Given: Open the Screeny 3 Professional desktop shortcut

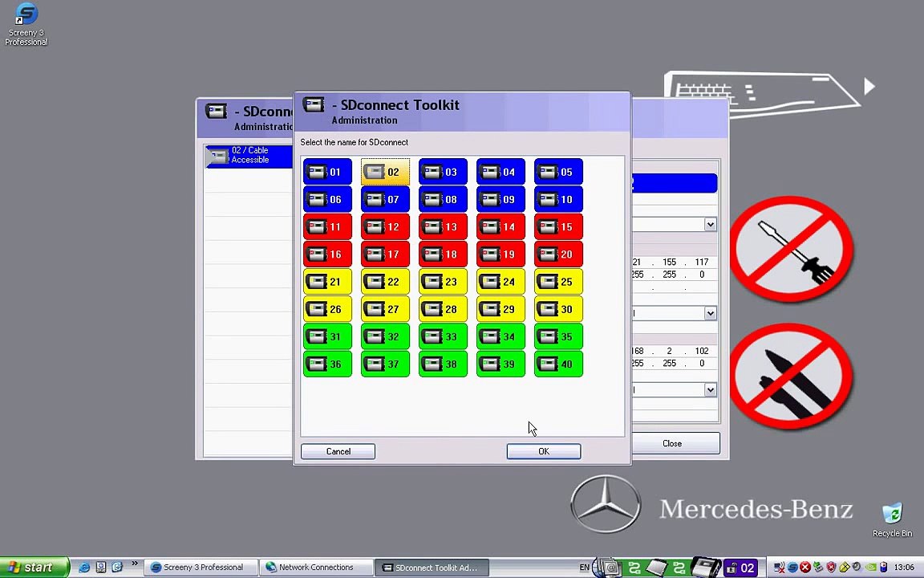Looking at the screenshot, I should pos(26,24).
